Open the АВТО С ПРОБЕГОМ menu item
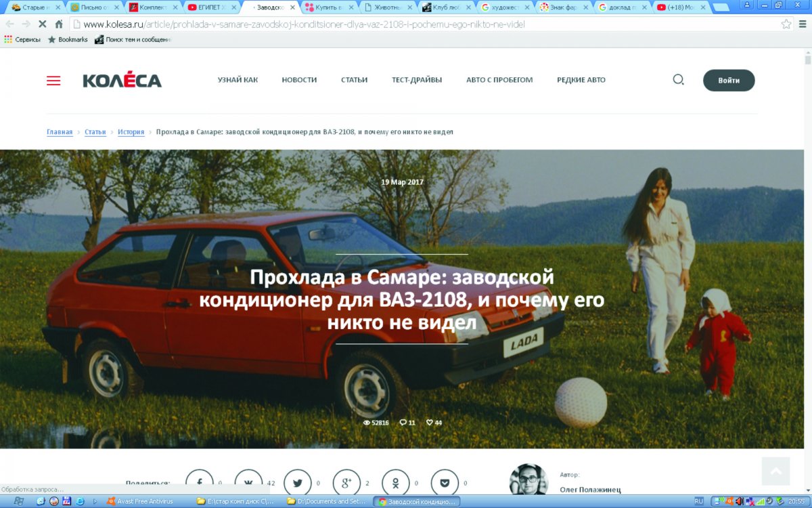The image size is (812, 508). coord(499,80)
